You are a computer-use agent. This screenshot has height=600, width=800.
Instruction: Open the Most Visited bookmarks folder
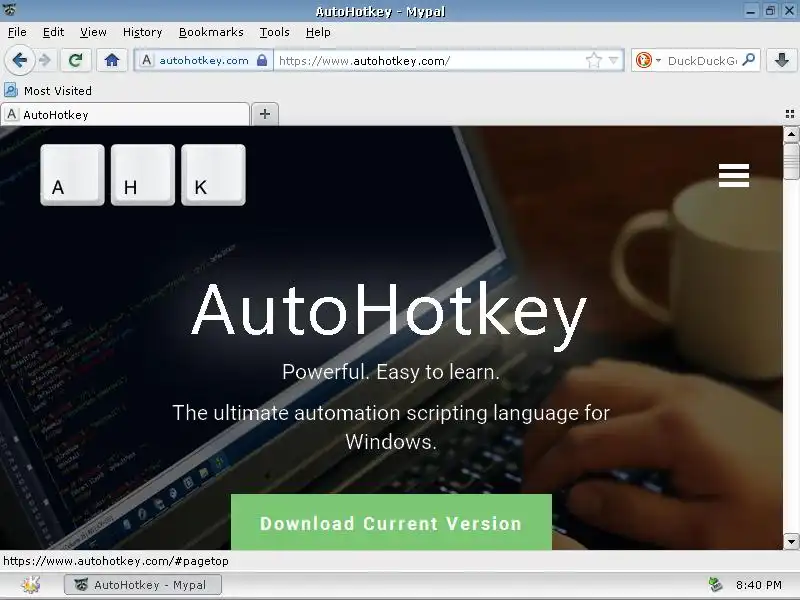pyautogui.click(x=48, y=90)
